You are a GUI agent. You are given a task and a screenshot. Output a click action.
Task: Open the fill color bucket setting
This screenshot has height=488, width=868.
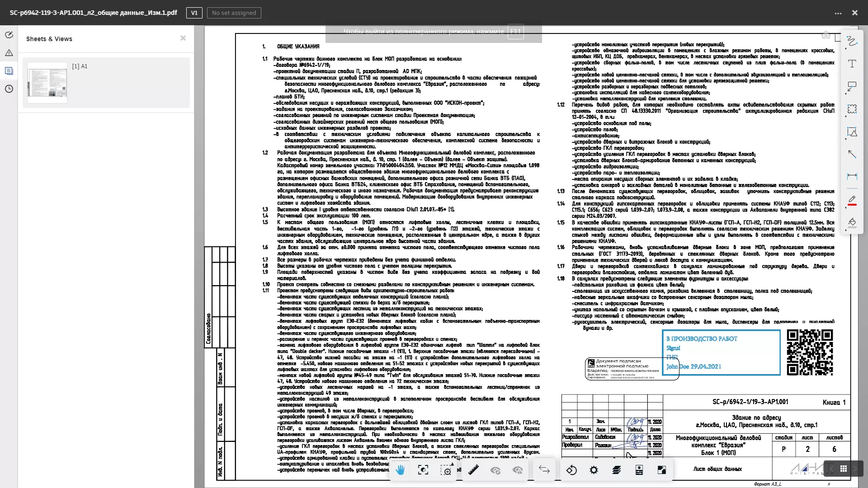(852, 222)
